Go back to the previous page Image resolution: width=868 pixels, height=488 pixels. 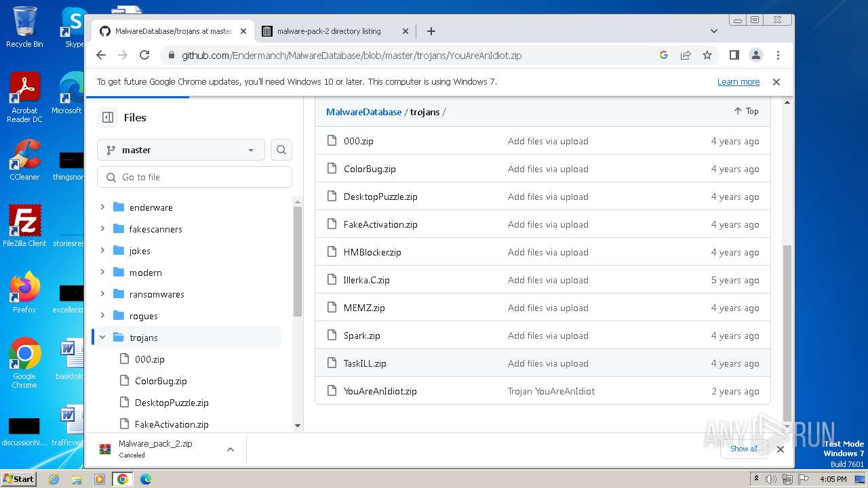[101, 55]
